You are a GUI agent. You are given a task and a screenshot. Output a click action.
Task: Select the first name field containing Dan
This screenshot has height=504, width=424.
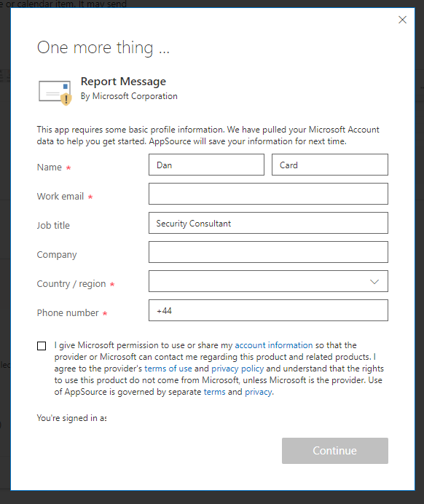tap(206, 165)
